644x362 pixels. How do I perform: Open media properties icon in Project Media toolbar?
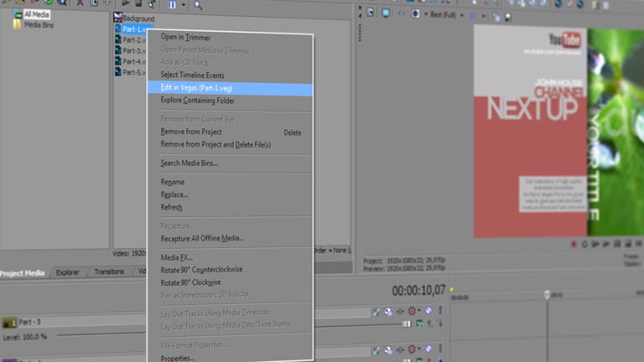pos(94,3)
